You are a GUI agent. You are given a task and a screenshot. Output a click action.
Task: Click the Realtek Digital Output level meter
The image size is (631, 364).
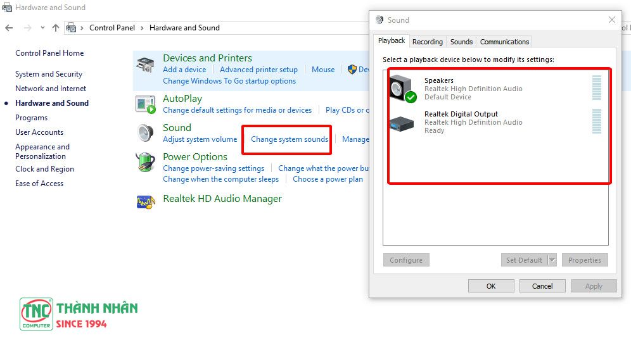(597, 121)
